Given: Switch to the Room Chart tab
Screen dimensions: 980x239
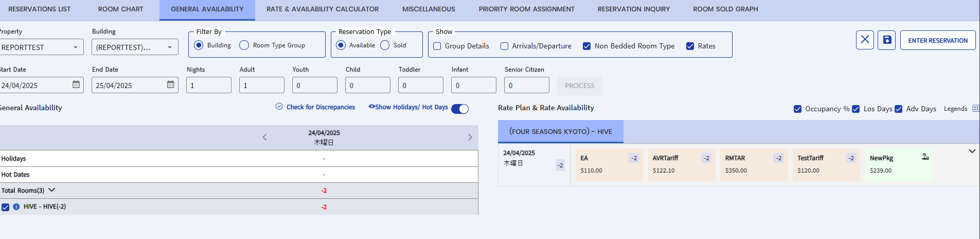Looking at the screenshot, I should (121, 9).
